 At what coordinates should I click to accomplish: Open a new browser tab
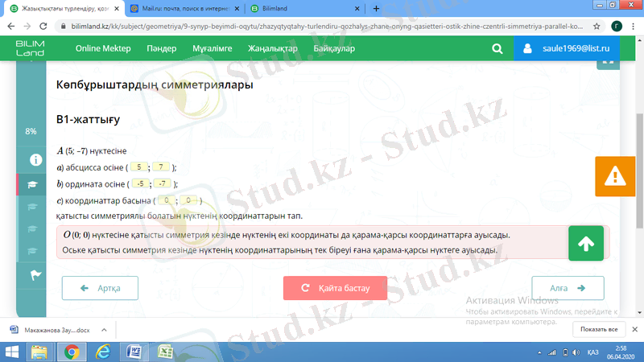pos(376,8)
